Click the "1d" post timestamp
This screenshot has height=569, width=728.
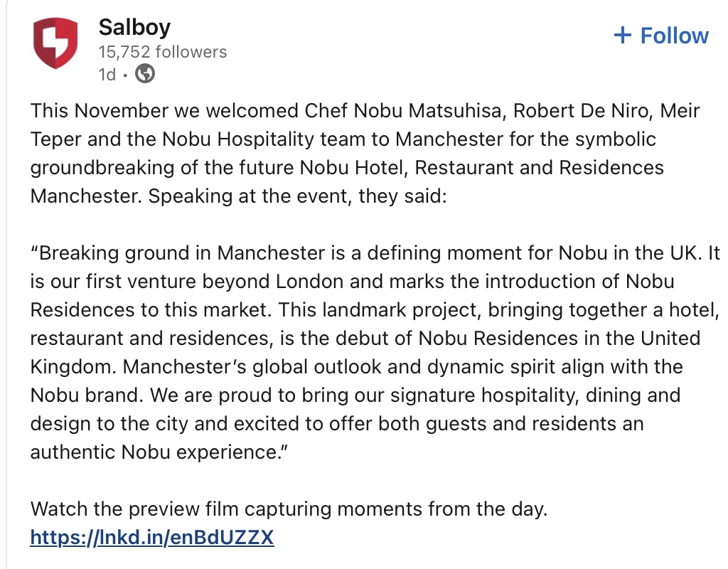[x=107, y=74]
